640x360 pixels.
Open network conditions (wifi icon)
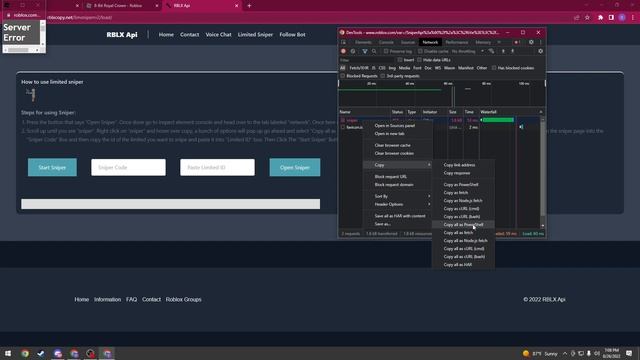[491, 51]
